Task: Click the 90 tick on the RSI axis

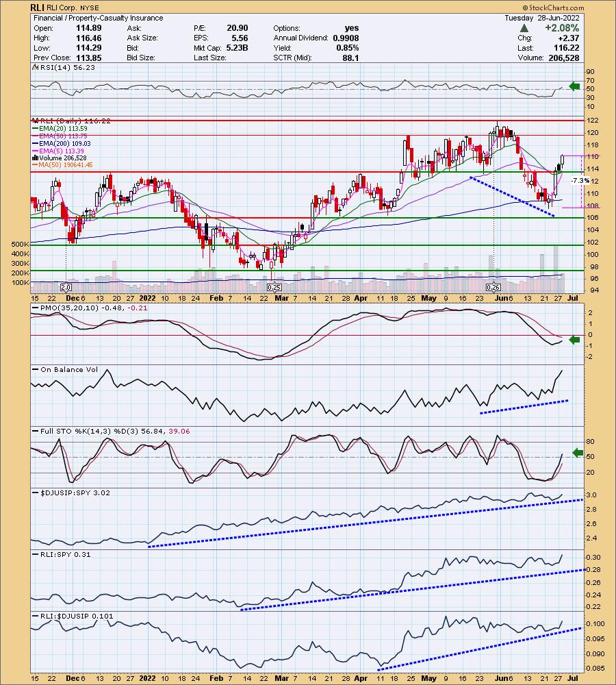Action: coord(591,72)
